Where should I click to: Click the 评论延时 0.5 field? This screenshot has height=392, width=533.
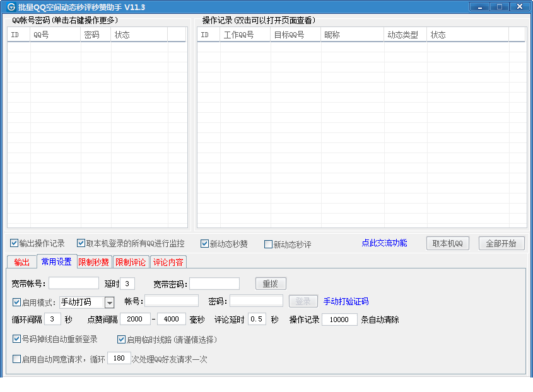[x=257, y=319]
